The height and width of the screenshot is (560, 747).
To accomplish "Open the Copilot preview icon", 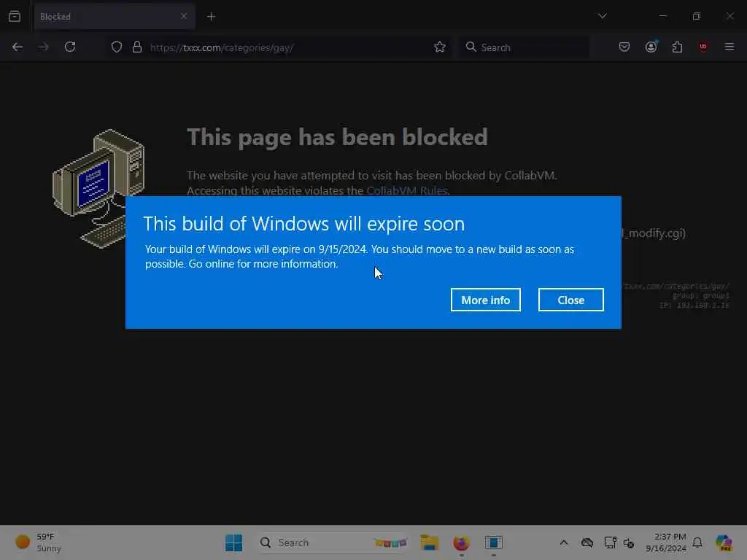I will pyautogui.click(x=724, y=542).
